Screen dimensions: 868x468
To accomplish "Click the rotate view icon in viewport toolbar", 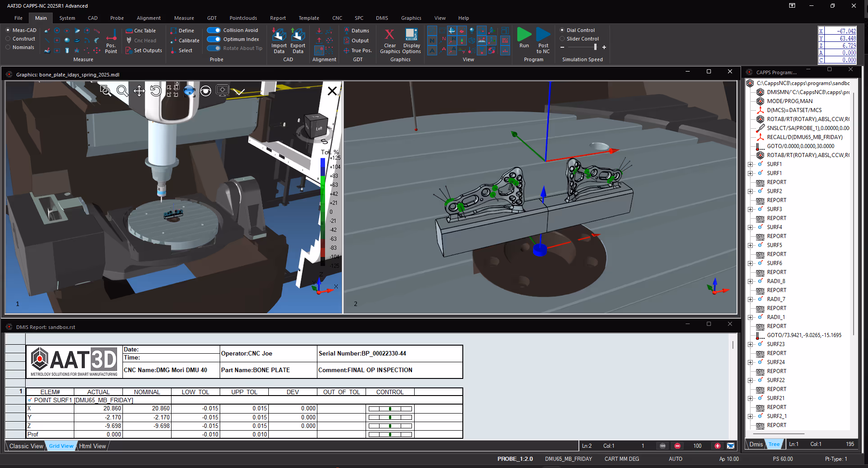I will click(156, 91).
